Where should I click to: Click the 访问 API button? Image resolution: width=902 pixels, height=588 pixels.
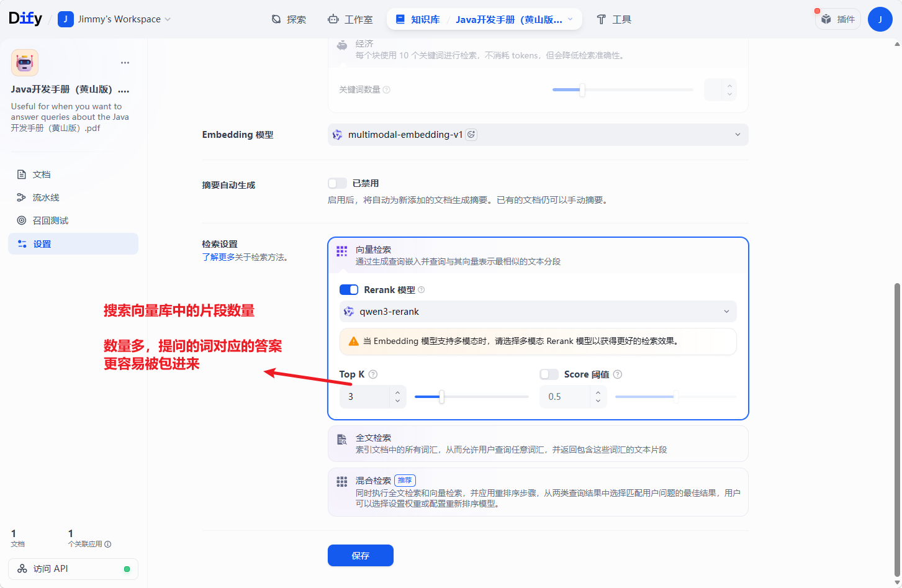(x=73, y=569)
